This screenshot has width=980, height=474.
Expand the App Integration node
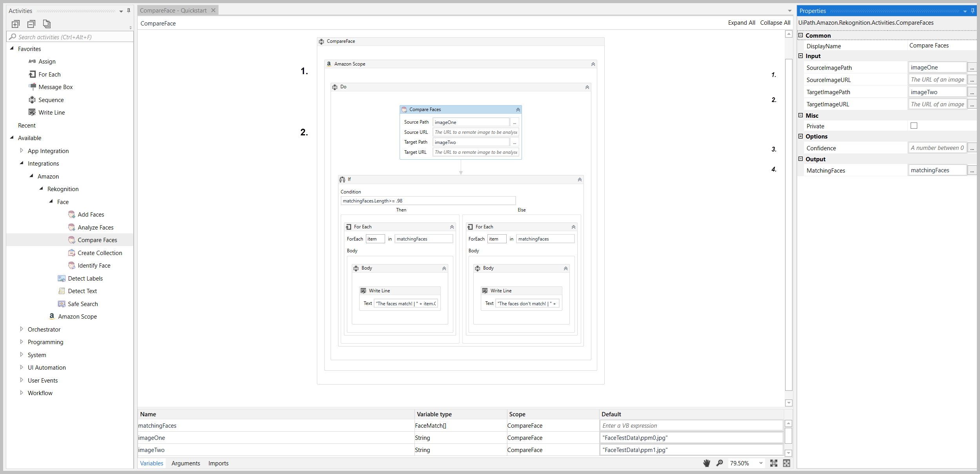(22, 151)
